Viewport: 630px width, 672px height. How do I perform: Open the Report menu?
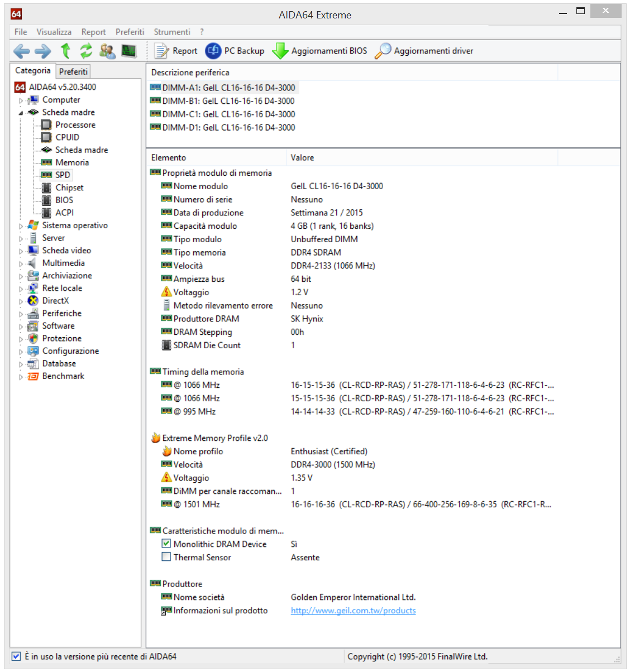[93, 32]
